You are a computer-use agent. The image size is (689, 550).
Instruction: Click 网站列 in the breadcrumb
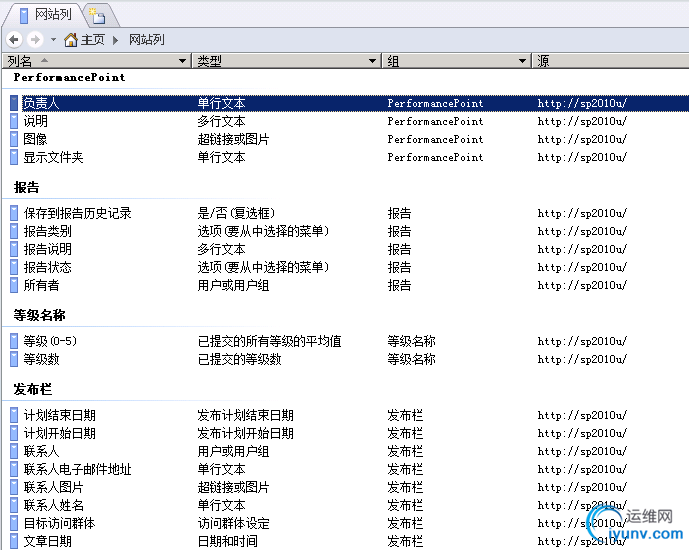(x=147, y=40)
